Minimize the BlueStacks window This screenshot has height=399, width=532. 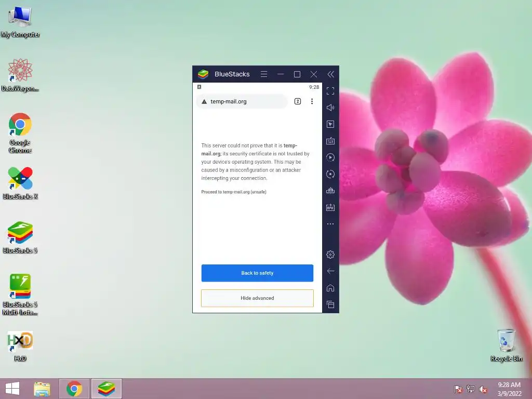point(280,74)
